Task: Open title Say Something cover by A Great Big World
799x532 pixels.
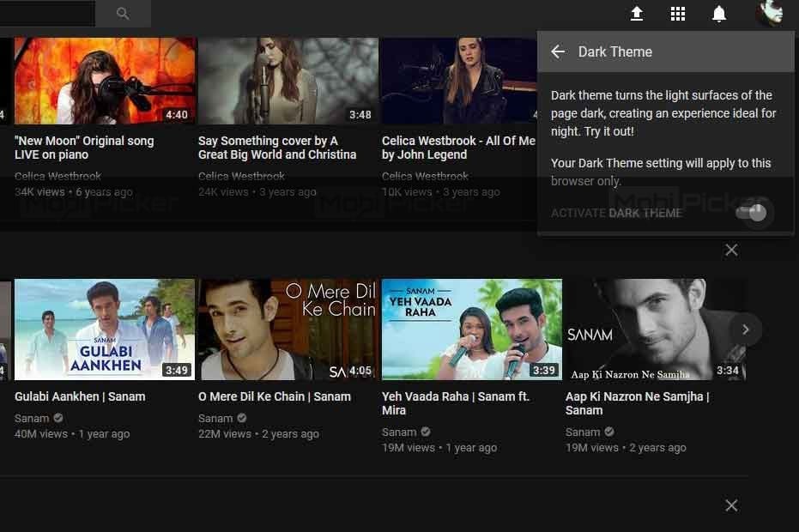Action: (x=277, y=148)
